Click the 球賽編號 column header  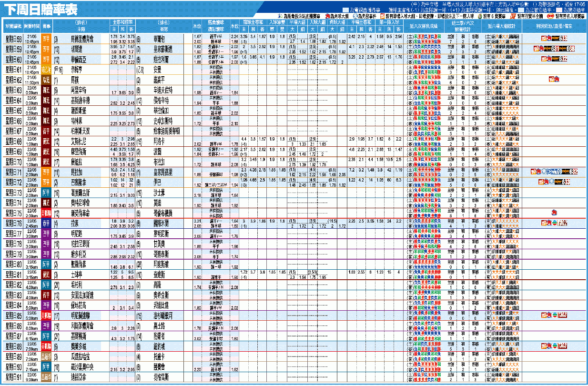(13, 25)
